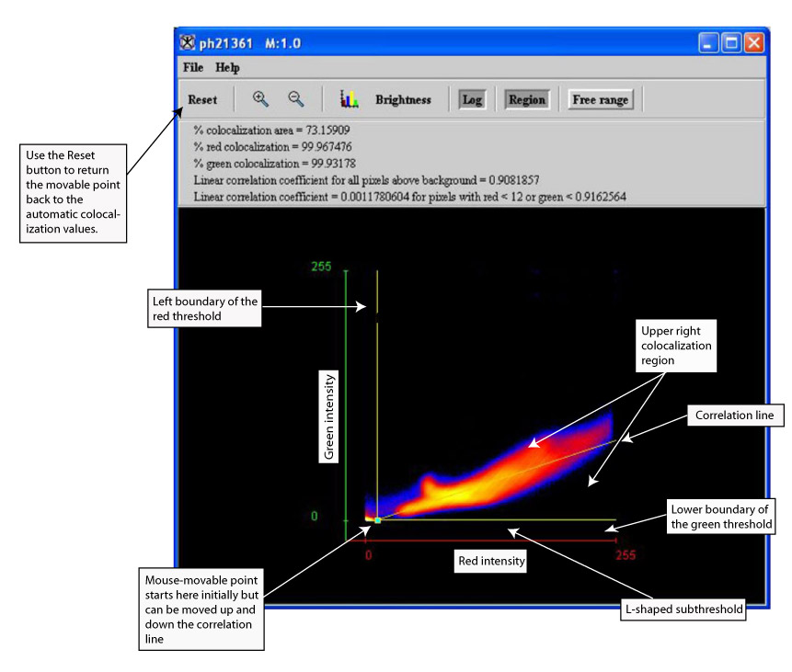Click the horizontal green threshold boundary line
The image size is (792, 672).
pos(497,519)
